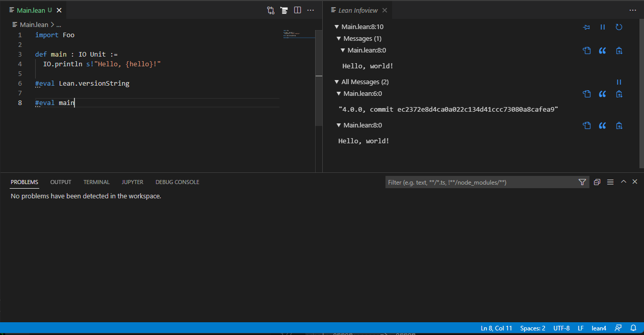Image resolution: width=644 pixels, height=335 pixels.
Task: Click lean4 language mode in status bar
Action: click(599, 328)
